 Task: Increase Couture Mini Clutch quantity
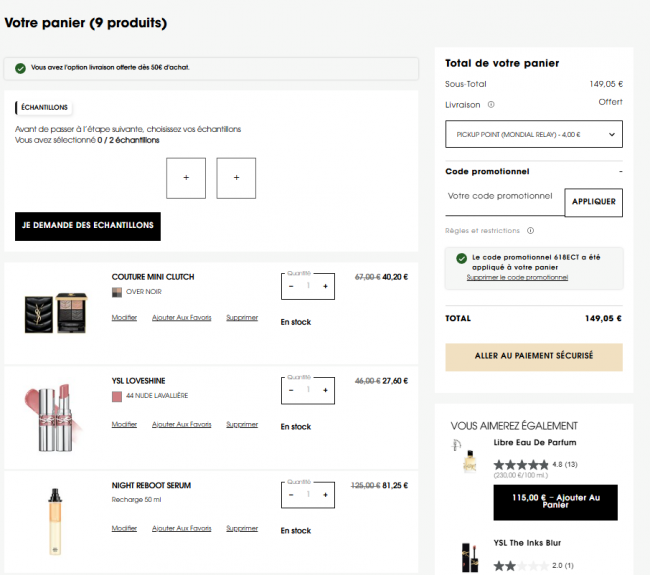point(325,286)
